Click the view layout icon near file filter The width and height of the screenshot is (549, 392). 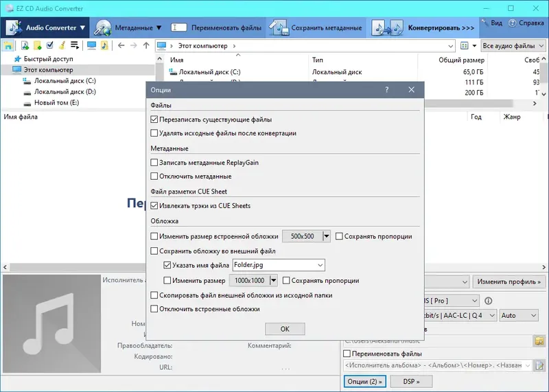[x=465, y=46]
